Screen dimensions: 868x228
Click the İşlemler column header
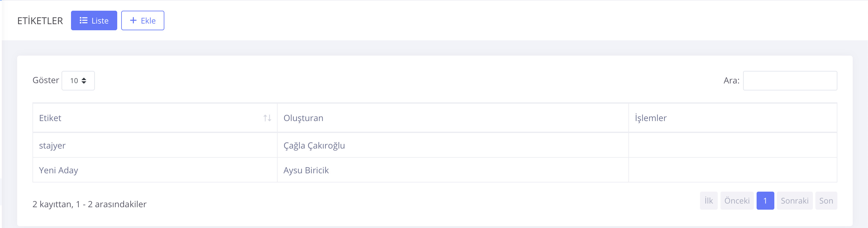[x=651, y=118]
